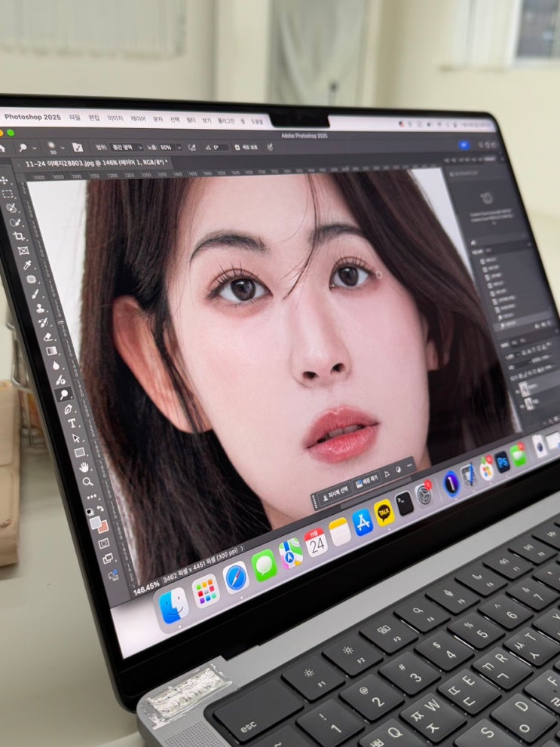Image resolution: width=560 pixels, height=747 pixels.
Task: Select the Crop tool
Action: 19,236
